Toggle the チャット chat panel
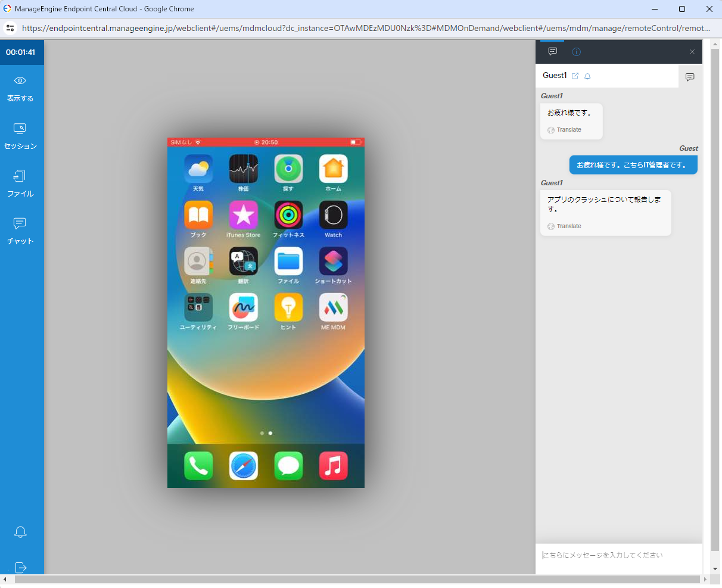722x588 pixels. tap(20, 231)
